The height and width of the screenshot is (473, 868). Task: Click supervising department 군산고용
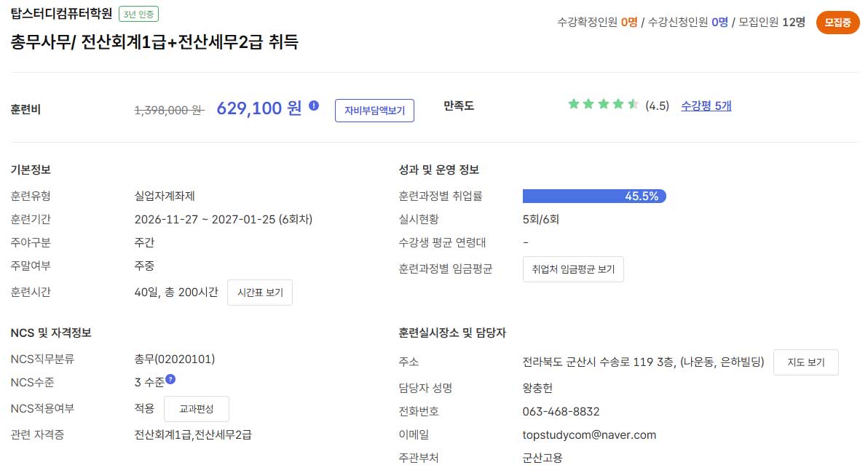pos(542,458)
